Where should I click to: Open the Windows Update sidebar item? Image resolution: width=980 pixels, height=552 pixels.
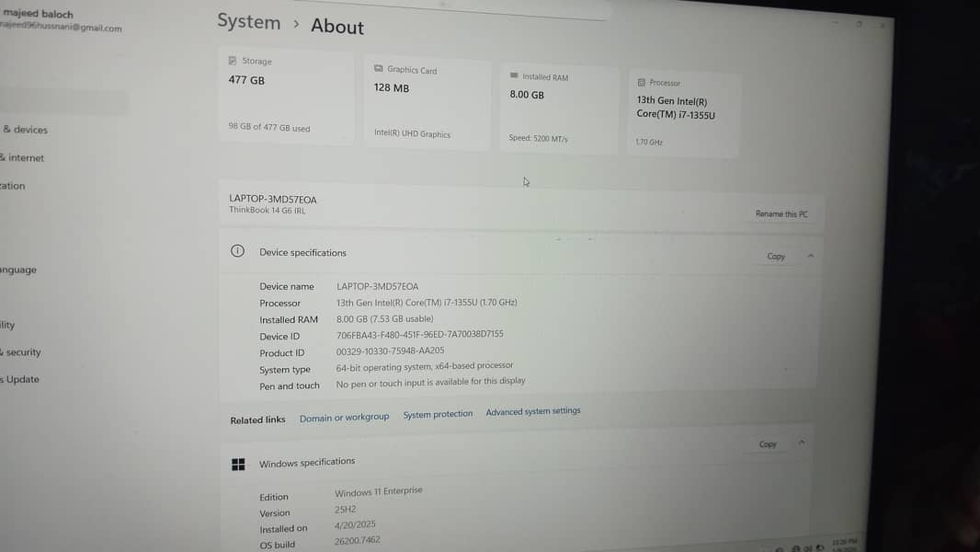[20, 379]
